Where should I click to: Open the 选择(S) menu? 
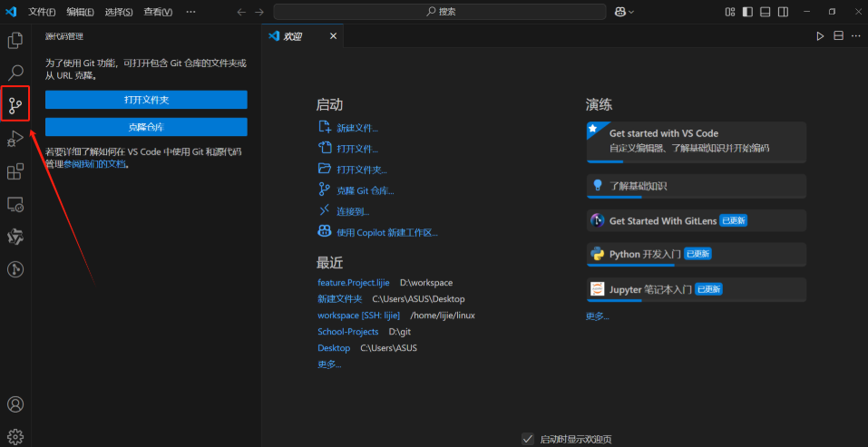click(x=119, y=12)
